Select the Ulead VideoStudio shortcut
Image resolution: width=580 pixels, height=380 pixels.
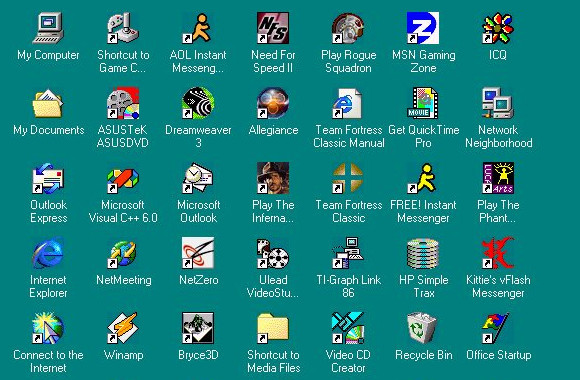(273, 253)
